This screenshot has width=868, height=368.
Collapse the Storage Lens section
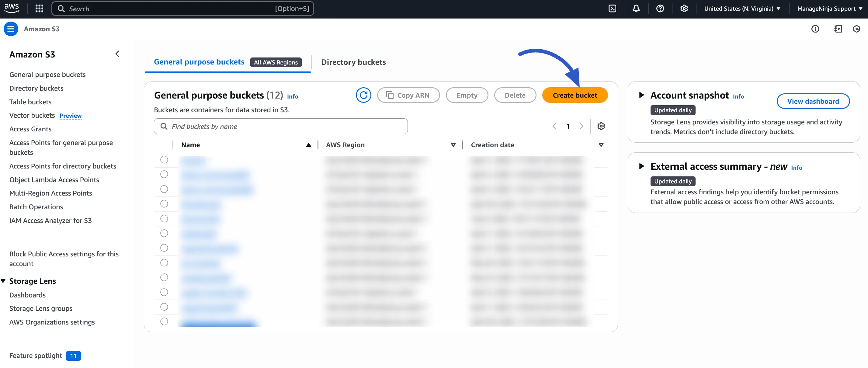[x=3, y=280]
